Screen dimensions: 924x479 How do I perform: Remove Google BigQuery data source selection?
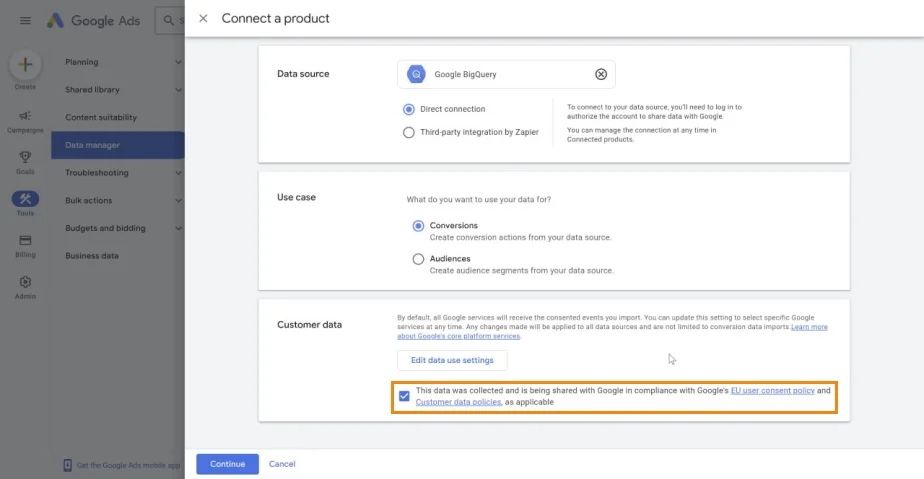600,74
